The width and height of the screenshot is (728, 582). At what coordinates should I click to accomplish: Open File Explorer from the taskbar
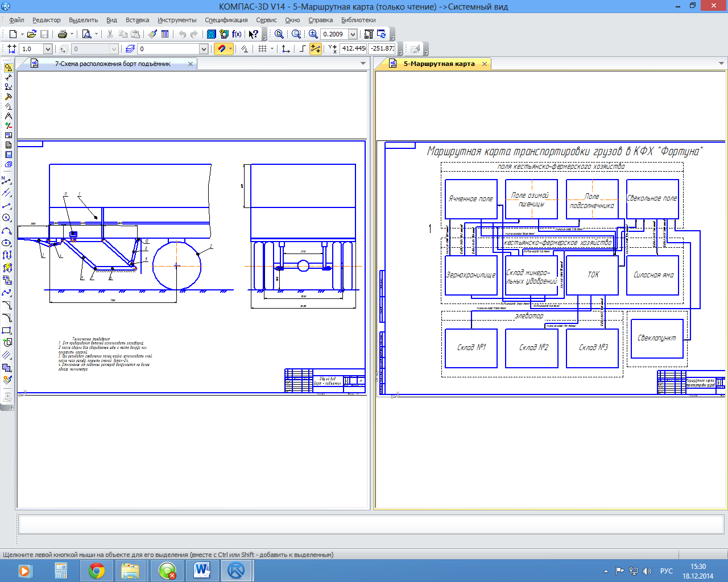pos(131,571)
